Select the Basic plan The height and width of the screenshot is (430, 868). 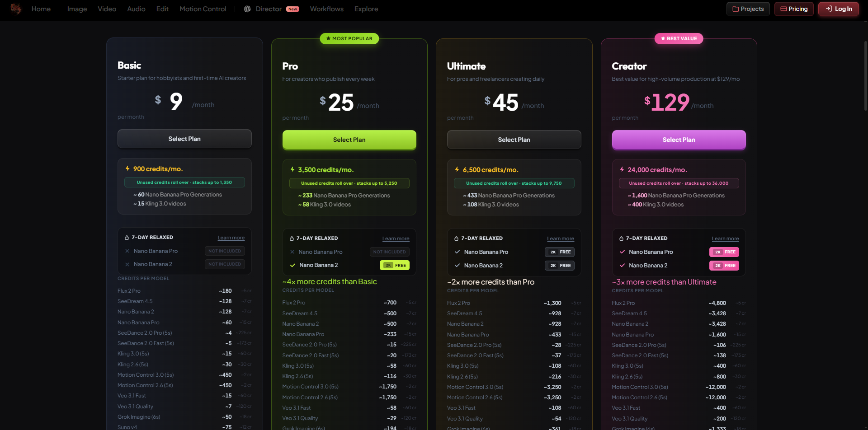point(184,139)
